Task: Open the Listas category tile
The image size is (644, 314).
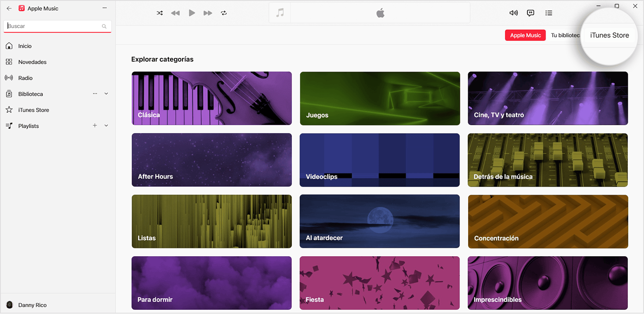Action: [x=212, y=221]
